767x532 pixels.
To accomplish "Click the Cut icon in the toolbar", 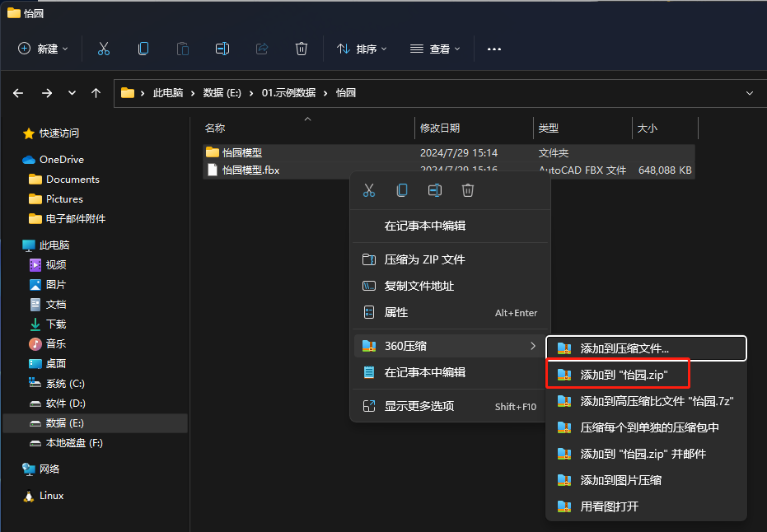I will [104, 49].
